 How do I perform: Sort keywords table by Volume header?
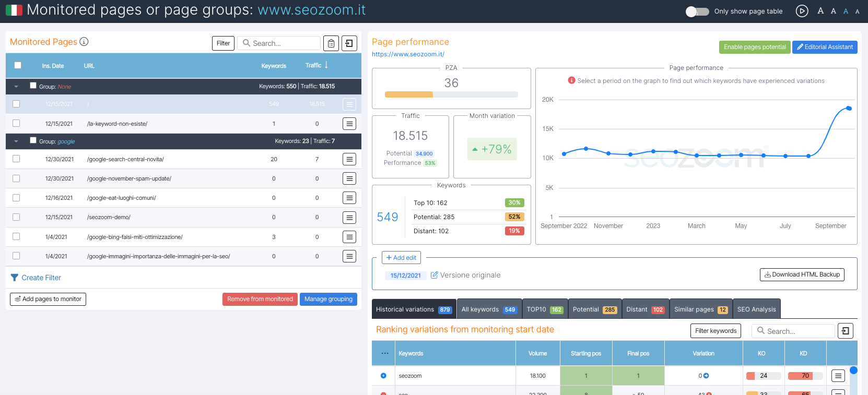pos(537,353)
